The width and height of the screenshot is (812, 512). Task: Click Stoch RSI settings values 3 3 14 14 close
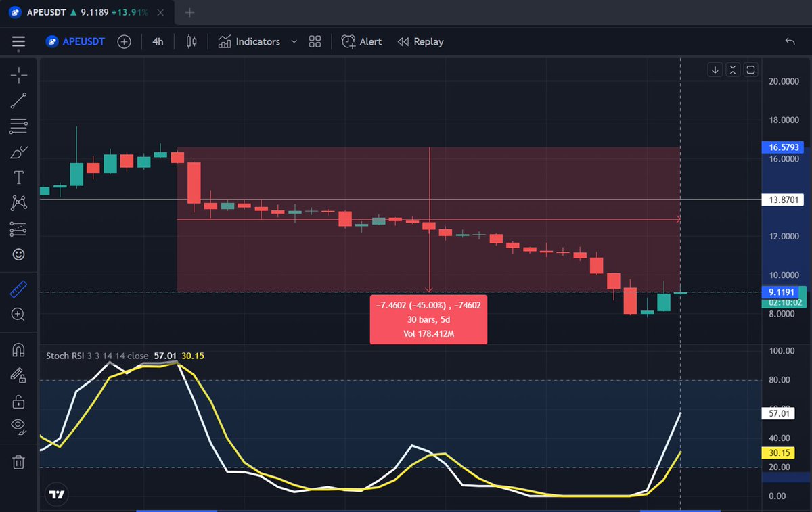118,355
